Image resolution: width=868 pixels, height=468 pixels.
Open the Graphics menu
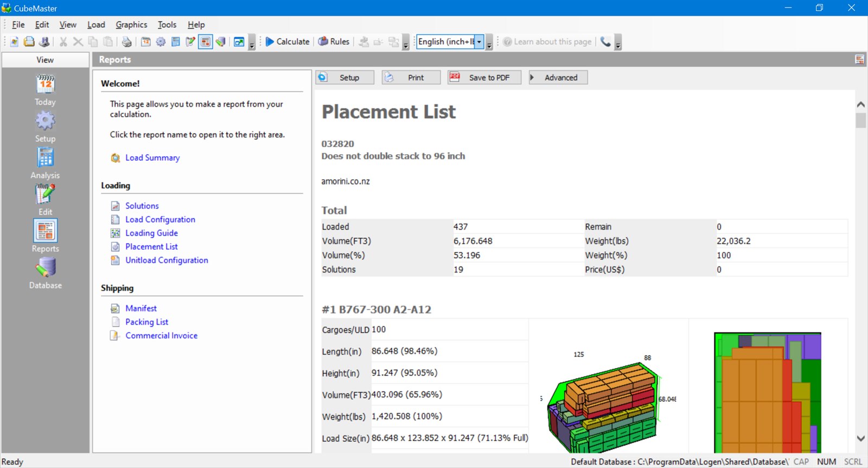pos(131,25)
